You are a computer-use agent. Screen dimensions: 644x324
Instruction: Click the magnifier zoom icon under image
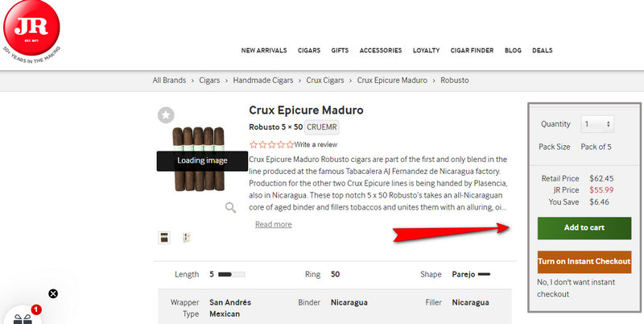coord(230,207)
